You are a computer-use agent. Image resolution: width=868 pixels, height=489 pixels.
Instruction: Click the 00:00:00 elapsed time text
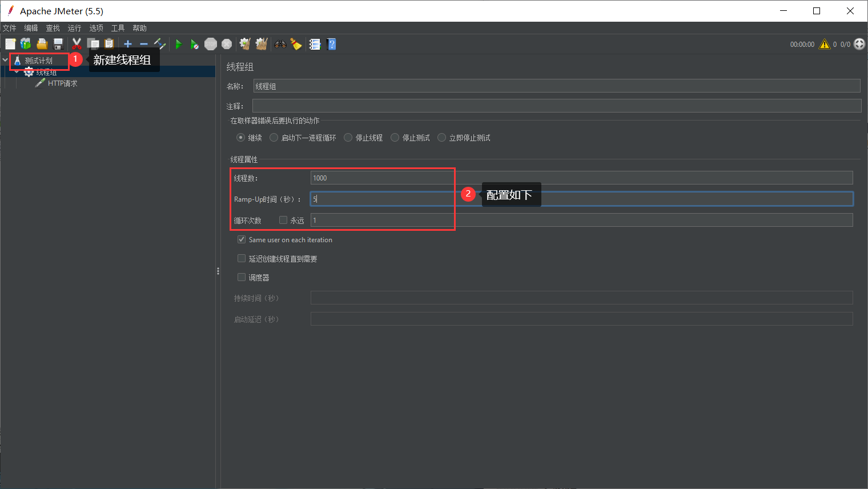(802, 44)
